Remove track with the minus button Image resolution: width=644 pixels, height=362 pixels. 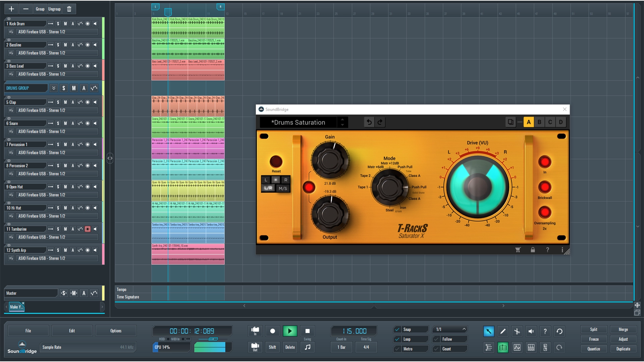coord(26,9)
